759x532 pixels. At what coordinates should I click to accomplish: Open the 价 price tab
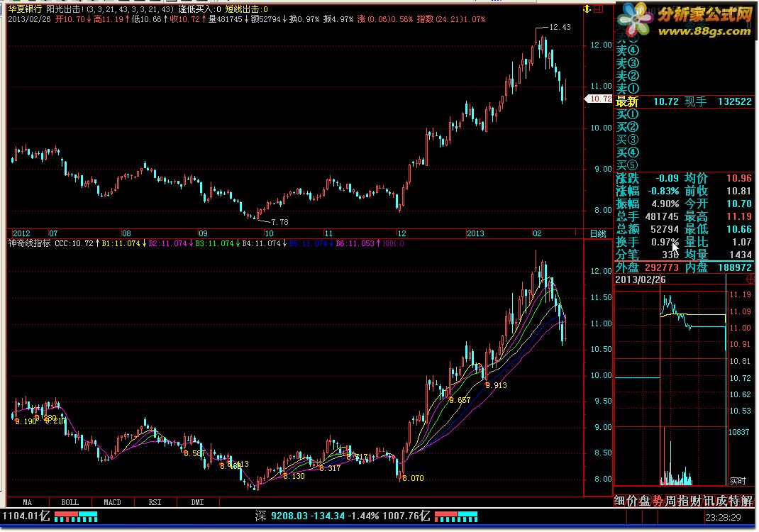[632, 501]
